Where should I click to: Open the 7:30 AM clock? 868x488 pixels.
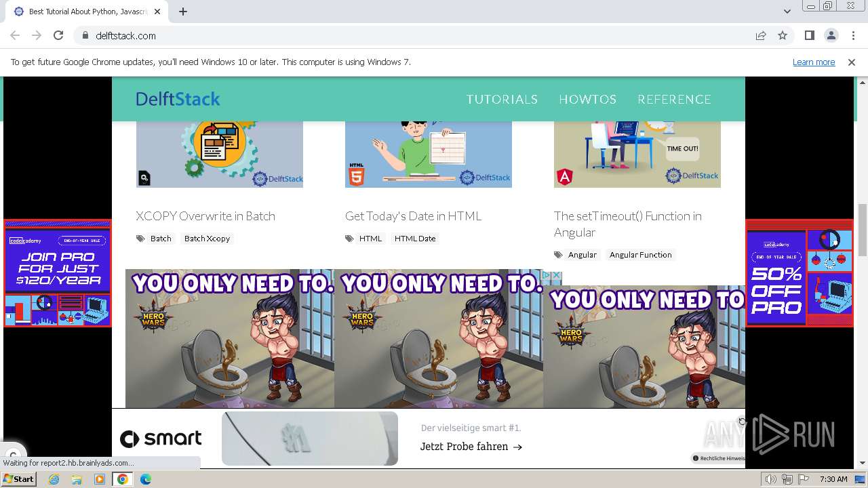click(833, 479)
